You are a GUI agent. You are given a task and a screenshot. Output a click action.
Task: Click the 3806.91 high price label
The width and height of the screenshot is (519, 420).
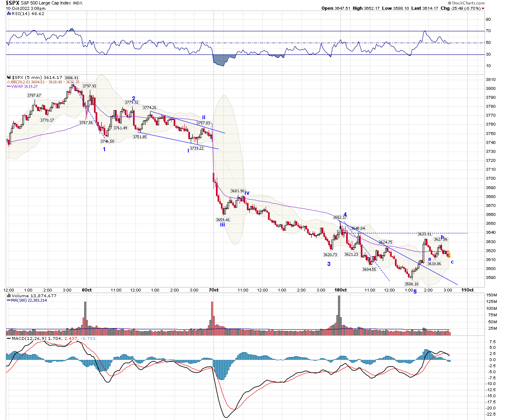[72, 78]
